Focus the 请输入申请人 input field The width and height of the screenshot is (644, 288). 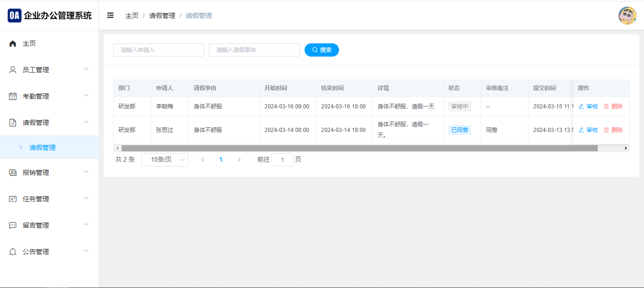[158, 50]
